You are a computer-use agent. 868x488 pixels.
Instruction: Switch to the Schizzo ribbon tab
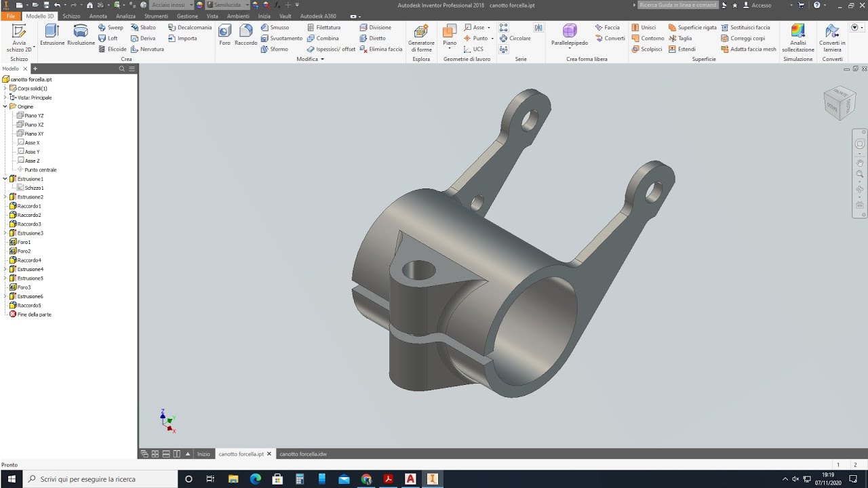point(71,16)
